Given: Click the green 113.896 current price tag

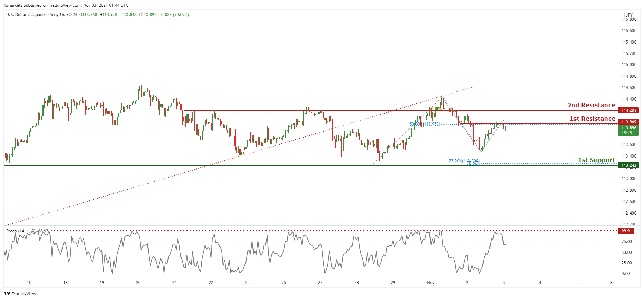Looking at the screenshot, I should [x=628, y=130].
